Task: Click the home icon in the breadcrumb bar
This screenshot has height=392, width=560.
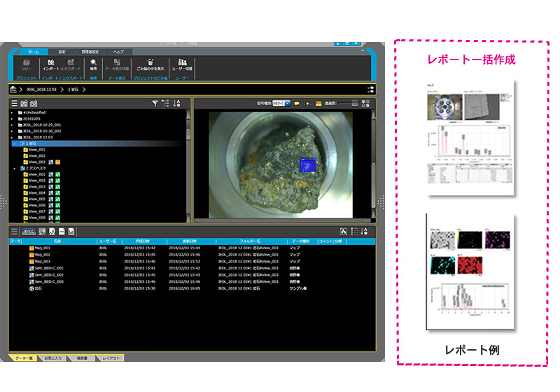Action: 14,90
